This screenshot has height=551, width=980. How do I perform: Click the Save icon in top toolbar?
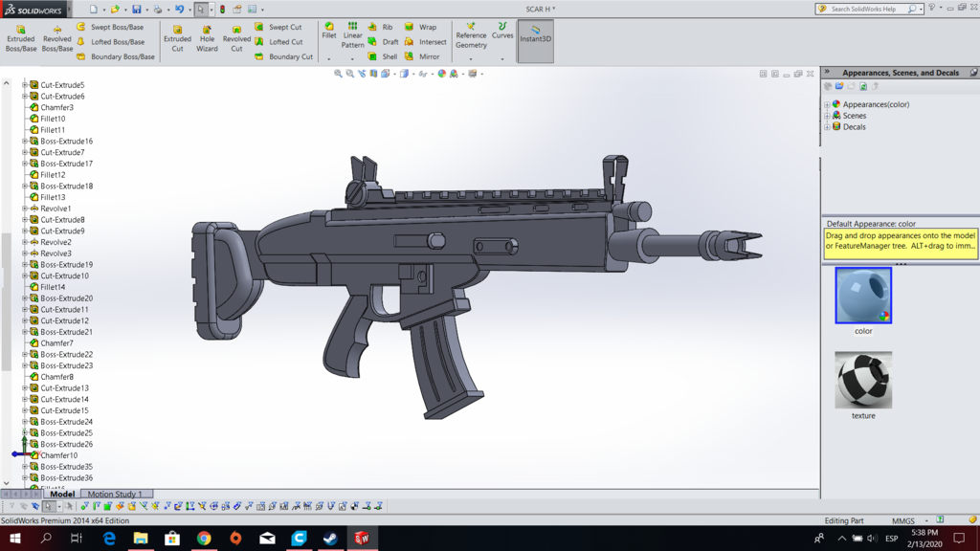[136, 10]
